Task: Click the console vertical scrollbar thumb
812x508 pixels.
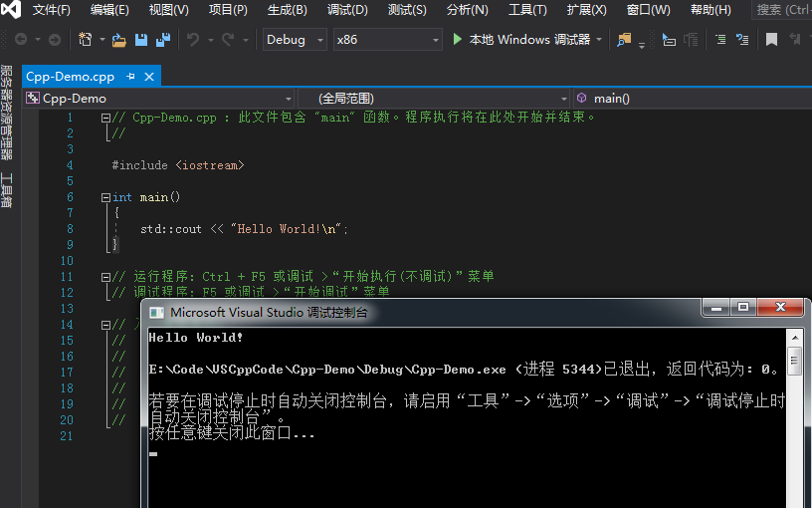Action: [x=795, y=362]
